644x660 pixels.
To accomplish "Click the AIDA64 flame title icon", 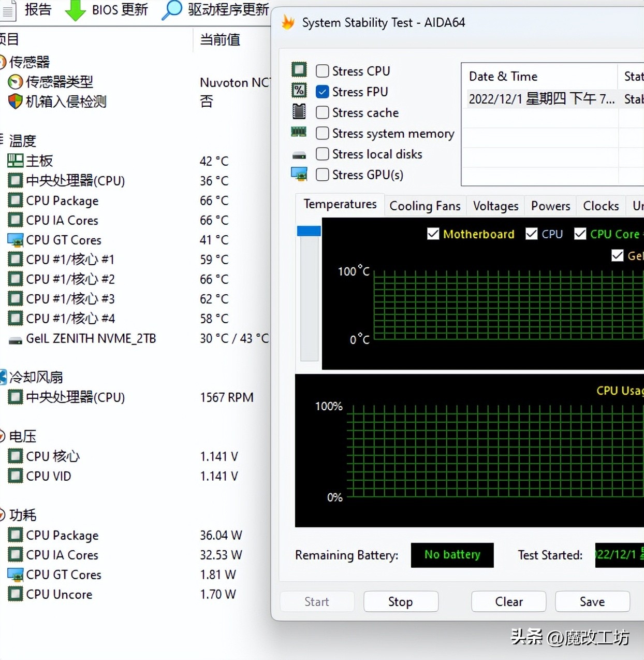I will (288, 23).
